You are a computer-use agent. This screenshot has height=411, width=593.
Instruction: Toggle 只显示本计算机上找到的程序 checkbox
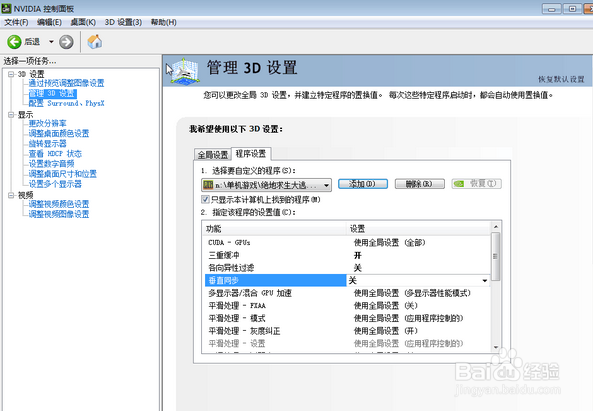click(x=205, y=199)
